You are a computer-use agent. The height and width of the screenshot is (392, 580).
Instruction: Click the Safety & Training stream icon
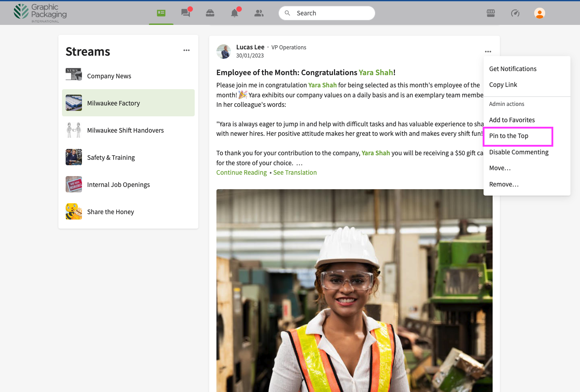[74, 157]
